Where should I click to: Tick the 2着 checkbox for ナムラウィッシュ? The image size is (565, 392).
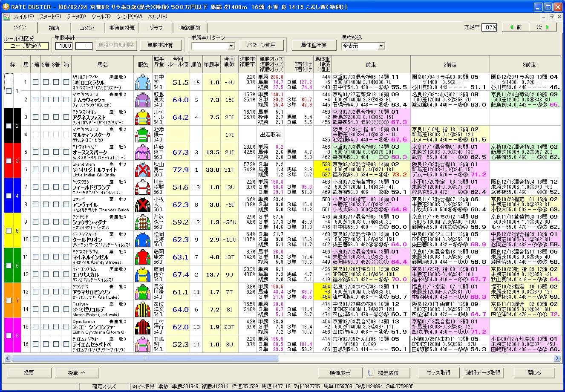click(x=46, y=100)
